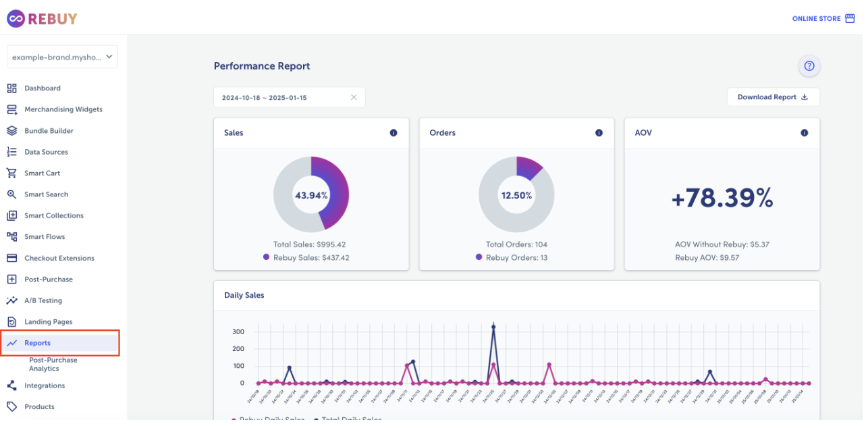Screen dimensions: 868x428
Task: Click the Rebuy logo in header
Action: (x=42, y=19)
